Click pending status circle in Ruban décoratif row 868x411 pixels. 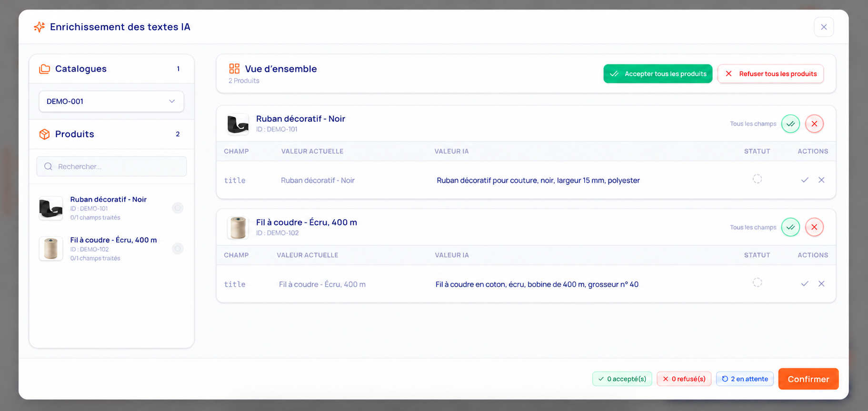pyautogui.click(x=757, y=179)
